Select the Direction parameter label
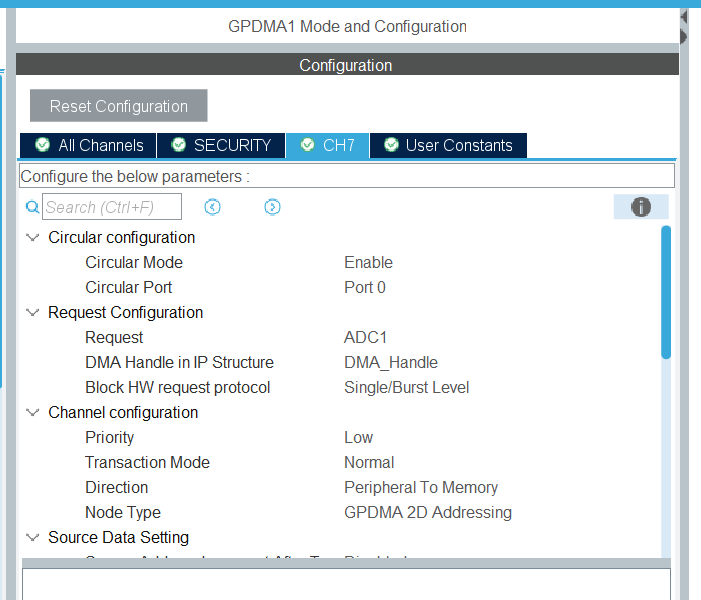Screen dimensions: 701x600 pyautogui.click(x=117, y=488)
